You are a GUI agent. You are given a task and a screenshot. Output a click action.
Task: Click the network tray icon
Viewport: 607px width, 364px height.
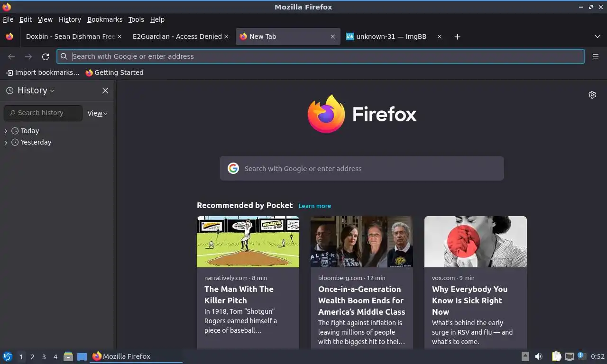570,356
